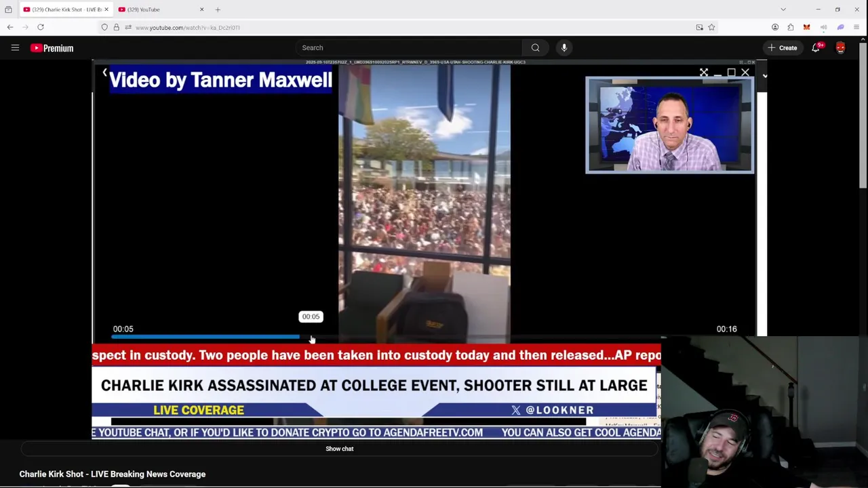The width and height of the screenshot is (868, 488).
Task: Open a new browser tab
Action: (x=218, y=9)
